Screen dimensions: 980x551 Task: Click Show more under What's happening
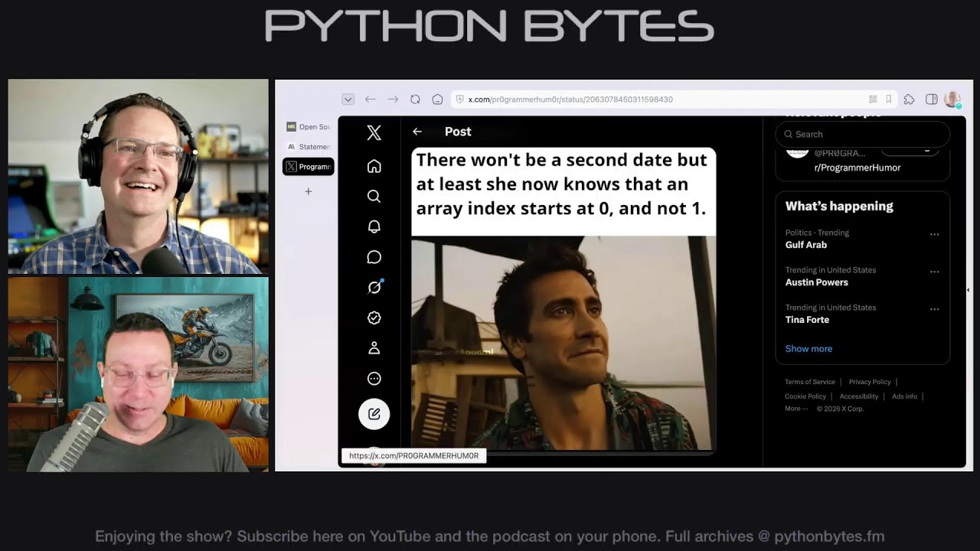click(x=808, y=348)
